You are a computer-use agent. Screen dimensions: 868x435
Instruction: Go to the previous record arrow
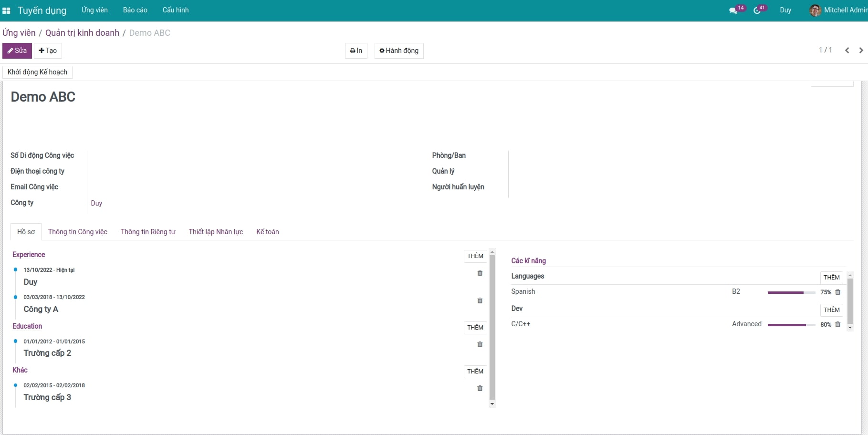point(847,51)
